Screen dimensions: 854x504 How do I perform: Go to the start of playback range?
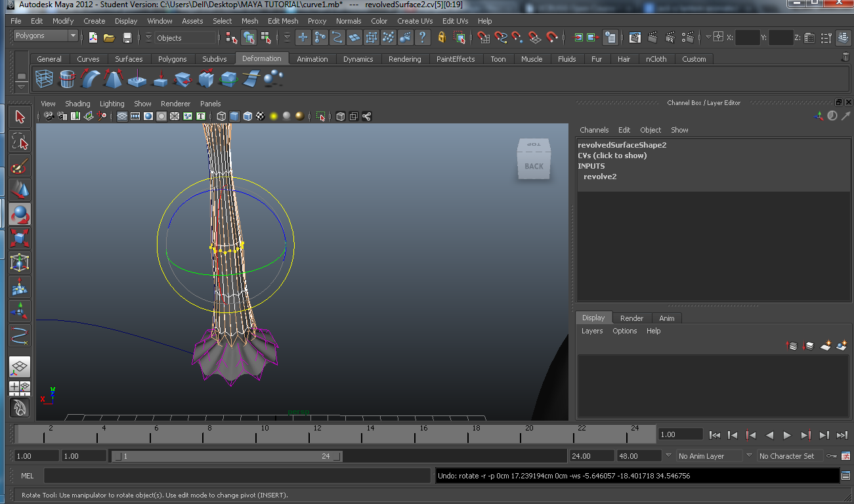715,434
